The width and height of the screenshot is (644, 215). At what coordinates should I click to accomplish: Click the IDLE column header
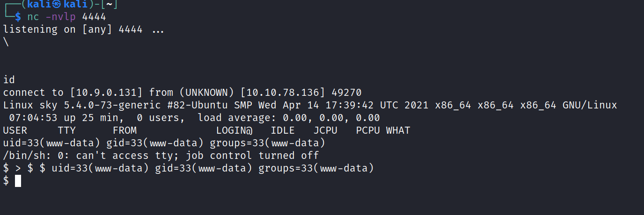pyautogui.click(x=283, y=130)
